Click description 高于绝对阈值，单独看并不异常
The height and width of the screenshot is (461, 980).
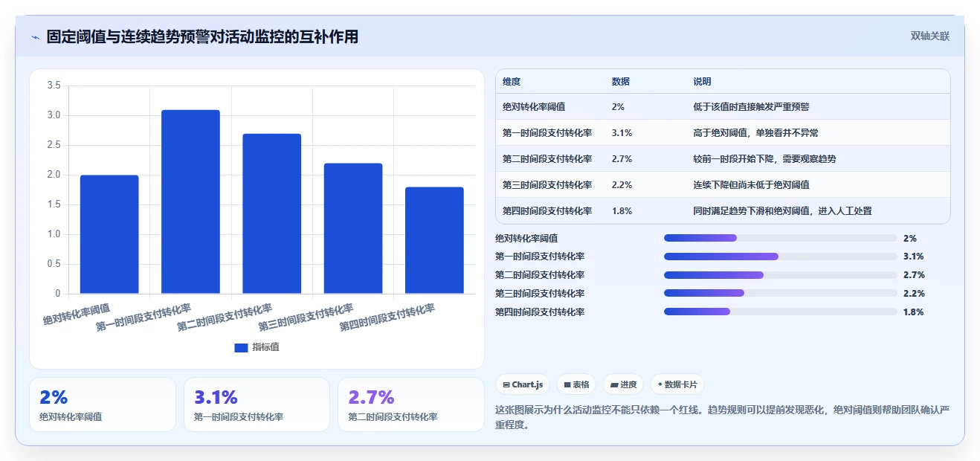755,133
